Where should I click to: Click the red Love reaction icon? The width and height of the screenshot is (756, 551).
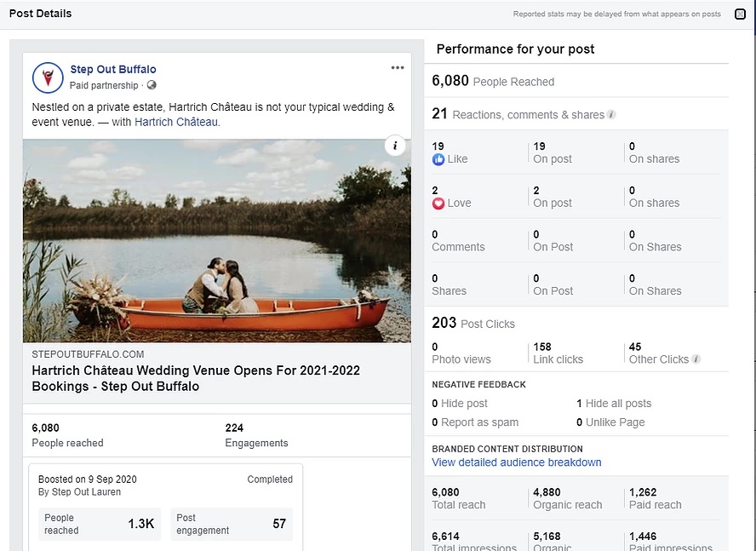point(438,204)
